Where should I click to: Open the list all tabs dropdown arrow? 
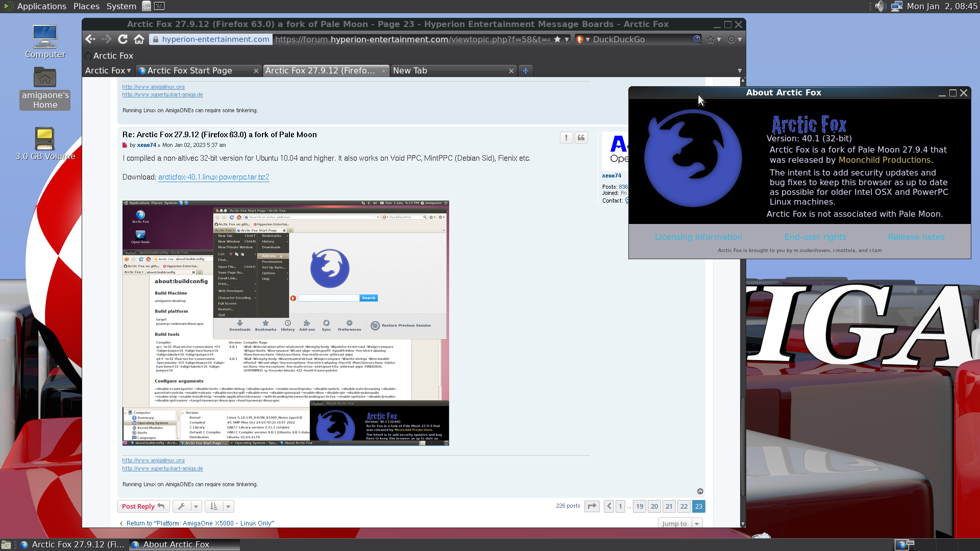click(740, 71)
